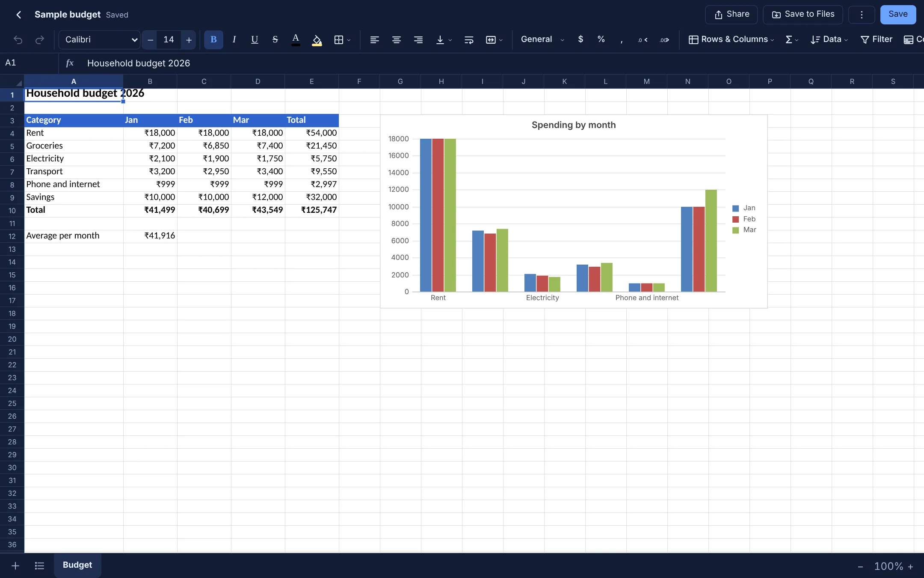Open the fill color bucket
The image size is (924, 578).
[x=317, y=40]
